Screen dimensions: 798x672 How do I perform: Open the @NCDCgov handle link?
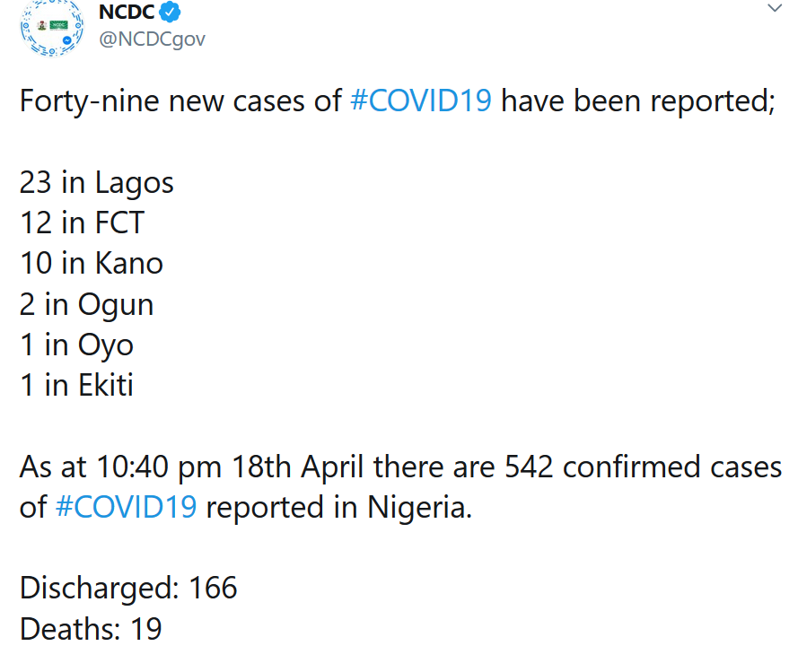point(152,39)
